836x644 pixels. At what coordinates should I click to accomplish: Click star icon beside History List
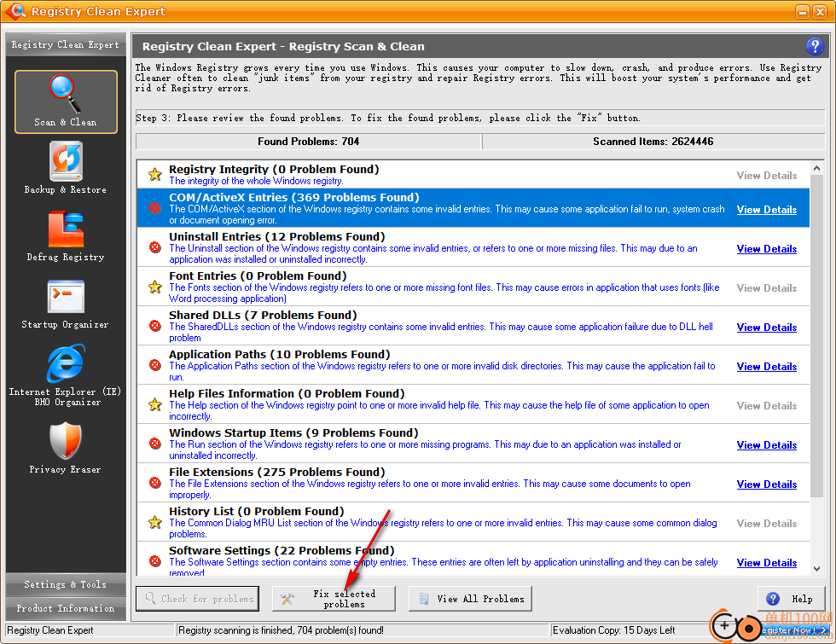click(x=155, y=522)
